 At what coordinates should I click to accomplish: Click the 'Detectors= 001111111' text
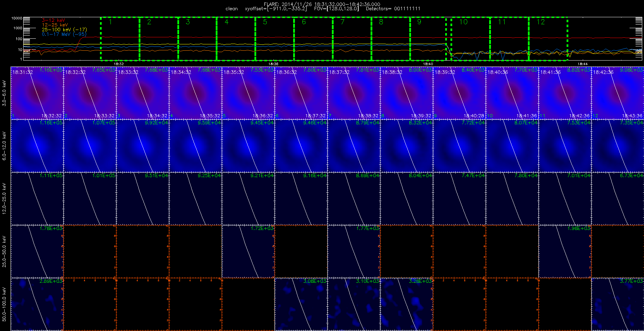(x=393, y=8)
